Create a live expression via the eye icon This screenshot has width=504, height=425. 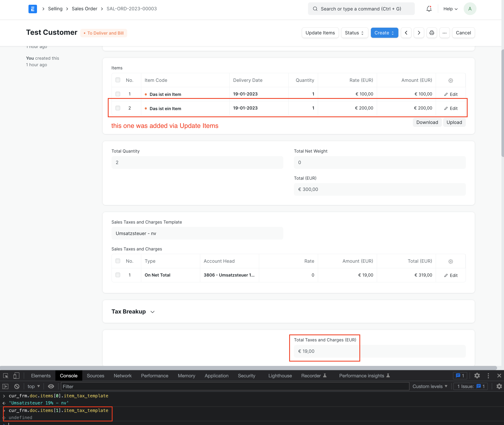(x=51, y=386)
